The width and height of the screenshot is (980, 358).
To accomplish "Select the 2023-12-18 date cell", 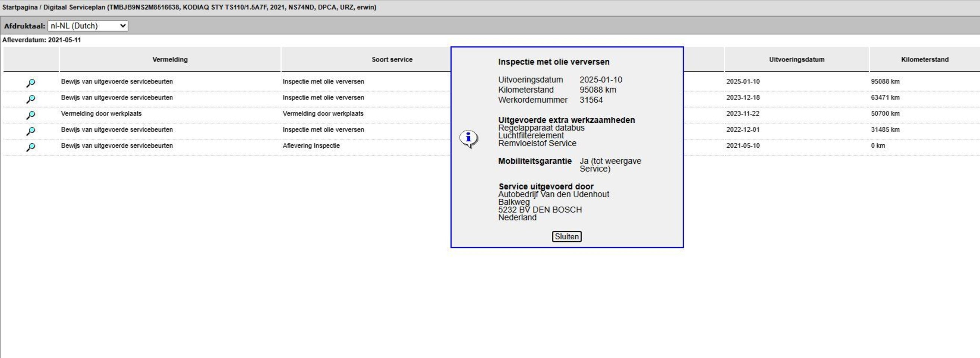I will point(743,97).
